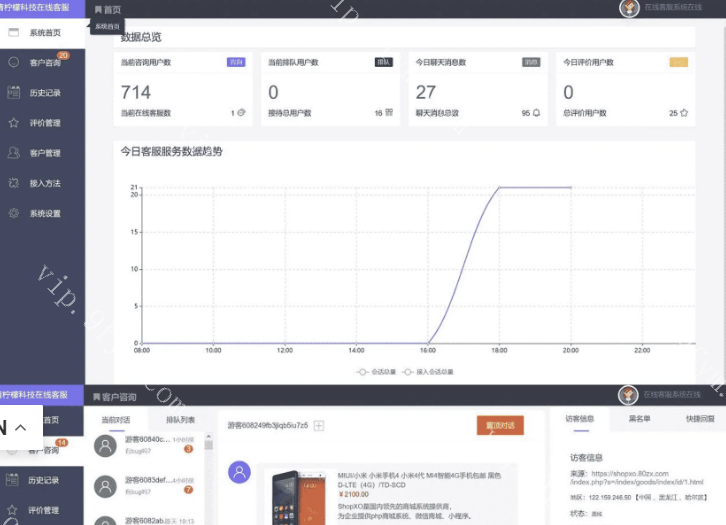The height and width of the screenshot is (525, 726).
Task: Open user menu at the dashboard's top-right avatar
Action: [629, 9]
